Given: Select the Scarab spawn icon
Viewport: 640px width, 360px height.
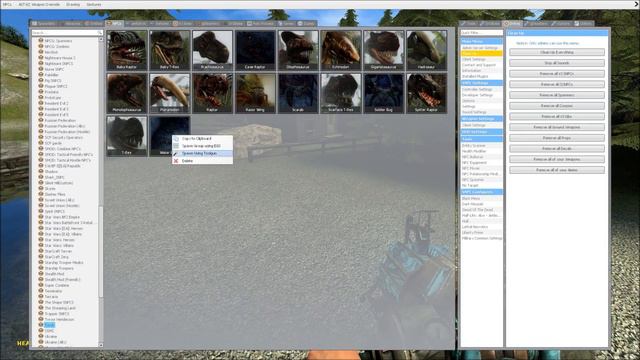Looking at the screenshot, I should (x=298, y=93).
